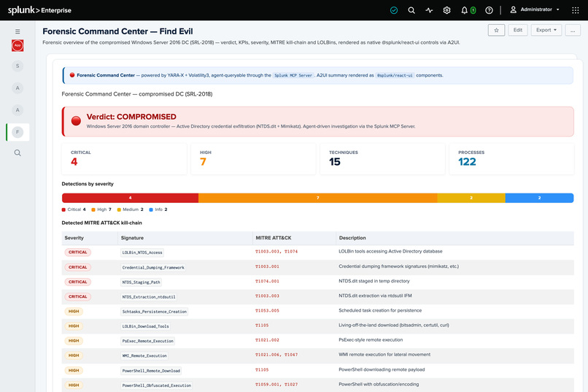Click the LOLBin_Download_Tools signature

pyautogui.click(x=145, y=326)
